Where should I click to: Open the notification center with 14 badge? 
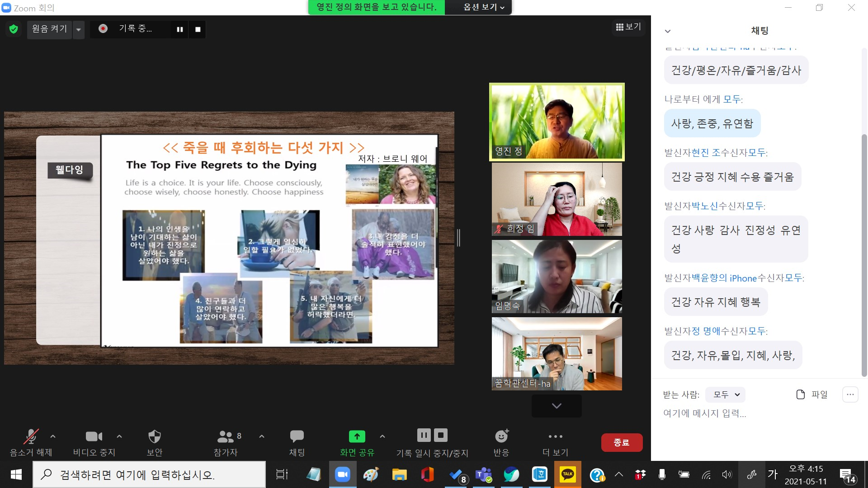tap(847, 475)
